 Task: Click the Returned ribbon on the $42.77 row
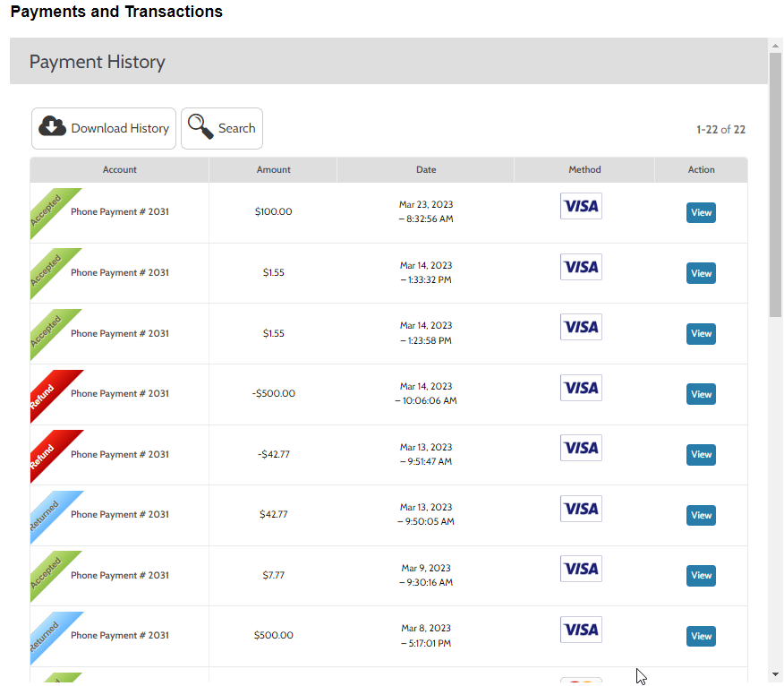49,510
